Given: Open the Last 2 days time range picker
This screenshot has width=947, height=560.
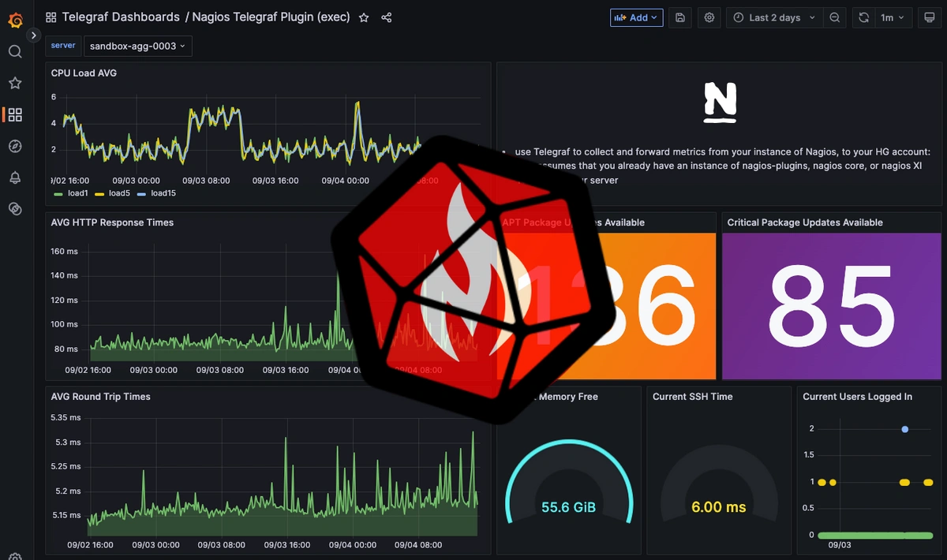Looking at the screenshot, I should pyautogui.click(x=773, y=17).
